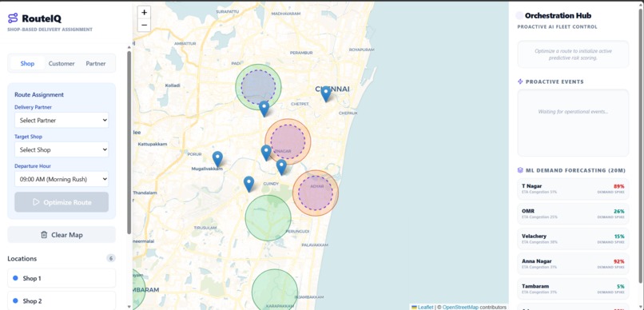The width and height of the screenshot is (644, 310).
Task: Click the right panel scrollbar
Action: pos(641,145)
